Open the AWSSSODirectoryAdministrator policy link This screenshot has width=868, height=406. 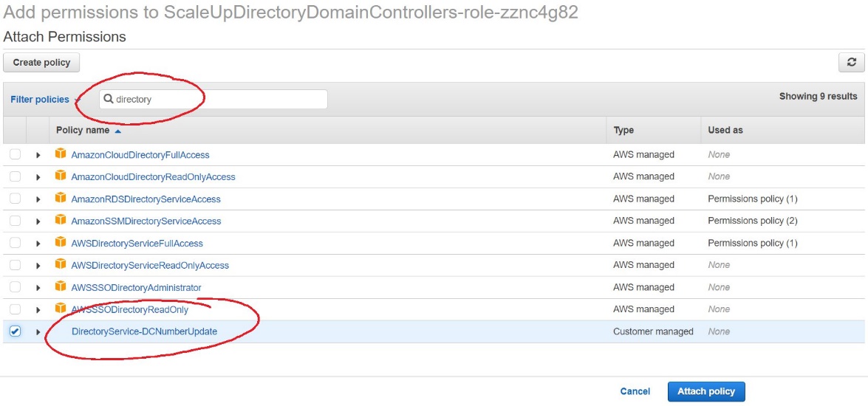tap(136, 287)
